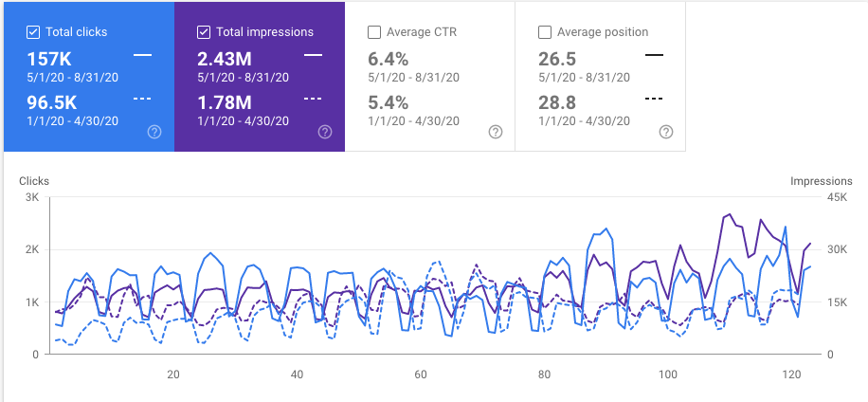Click the Clicks axis label on chart
This screenshot has width=868, height=402.
pos(33,180)
